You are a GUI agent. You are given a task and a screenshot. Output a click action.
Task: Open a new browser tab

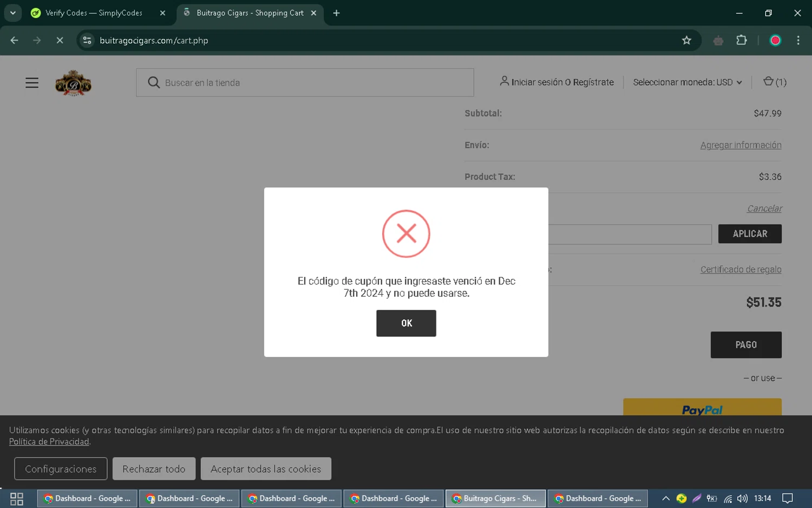click(336, 13)
